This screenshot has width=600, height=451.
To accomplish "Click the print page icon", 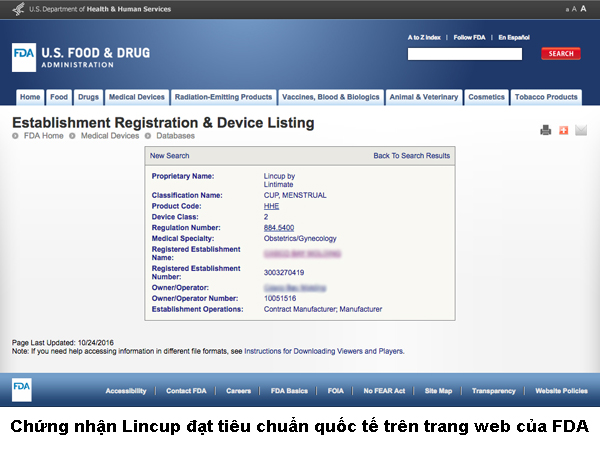I will click(x=546, y=130).
